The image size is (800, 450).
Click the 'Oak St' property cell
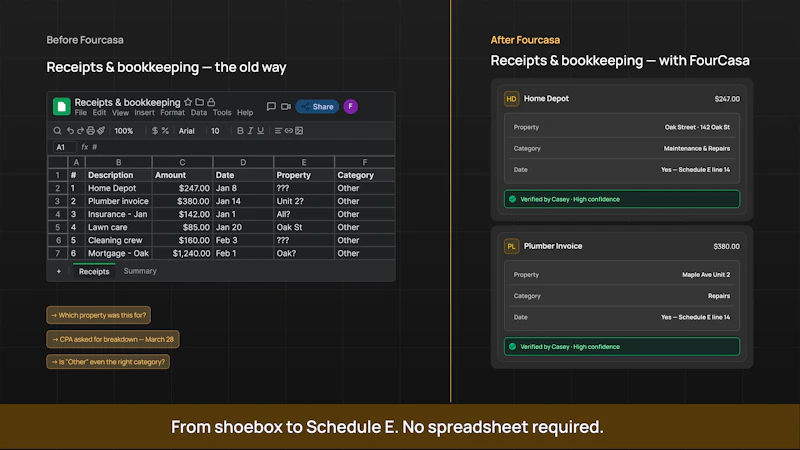(x=304, y=227)
